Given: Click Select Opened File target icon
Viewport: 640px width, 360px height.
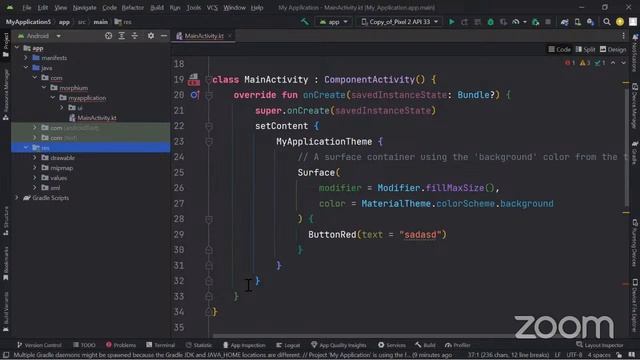Looking at the screenshot, I should point(108,36).
